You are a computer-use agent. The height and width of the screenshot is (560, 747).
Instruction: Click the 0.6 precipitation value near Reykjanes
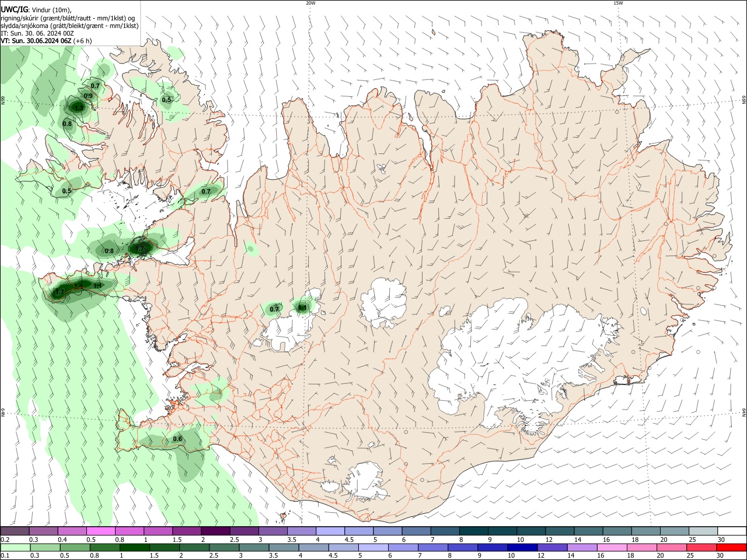(177, 439)
